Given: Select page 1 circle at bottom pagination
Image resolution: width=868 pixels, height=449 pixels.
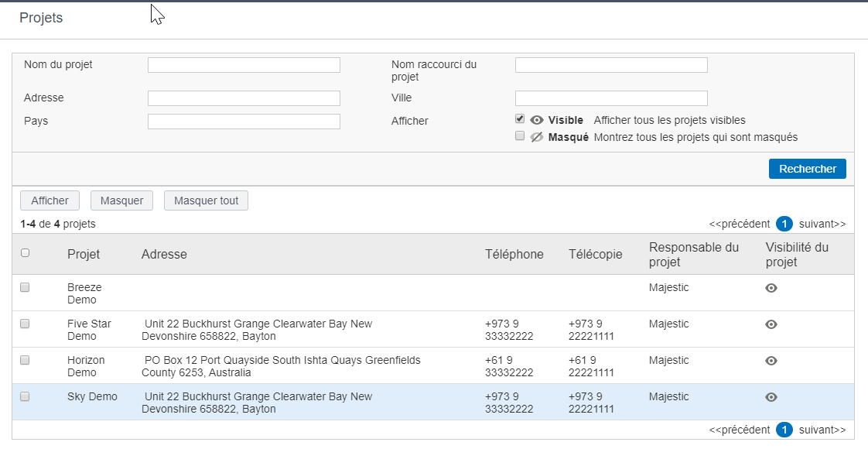Looking at the screenshot, I should [x=784, y=430].
